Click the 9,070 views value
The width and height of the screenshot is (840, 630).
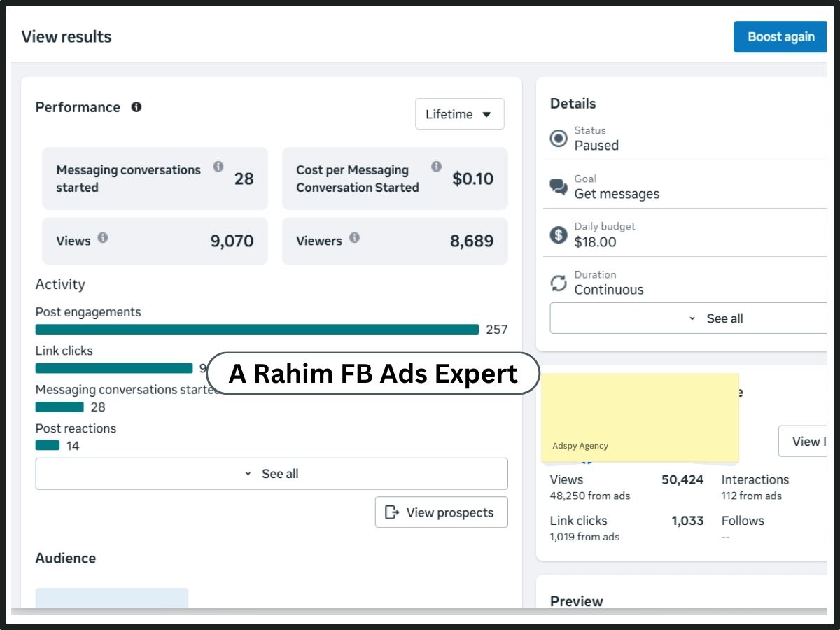(232, 241)
